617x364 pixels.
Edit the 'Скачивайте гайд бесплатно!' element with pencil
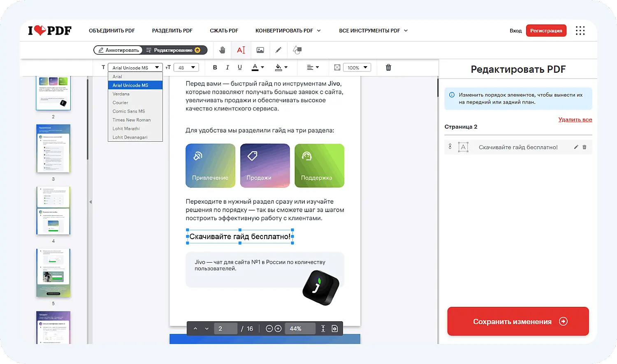tap(576, 147)
